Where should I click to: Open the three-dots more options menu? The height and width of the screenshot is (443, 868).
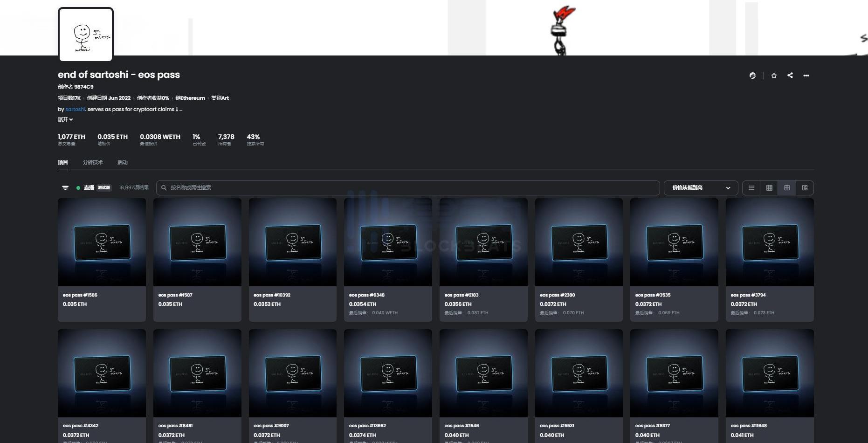pyautogui.click(x=806, y=76)
